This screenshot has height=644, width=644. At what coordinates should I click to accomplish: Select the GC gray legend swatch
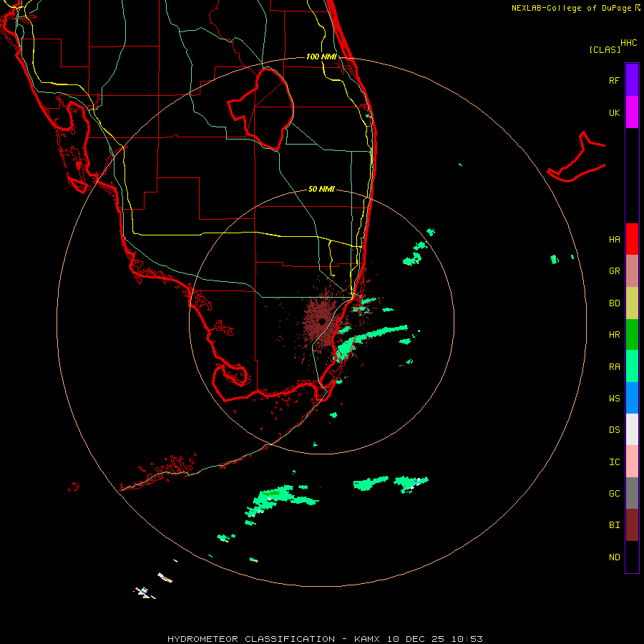tap(632, 493)
